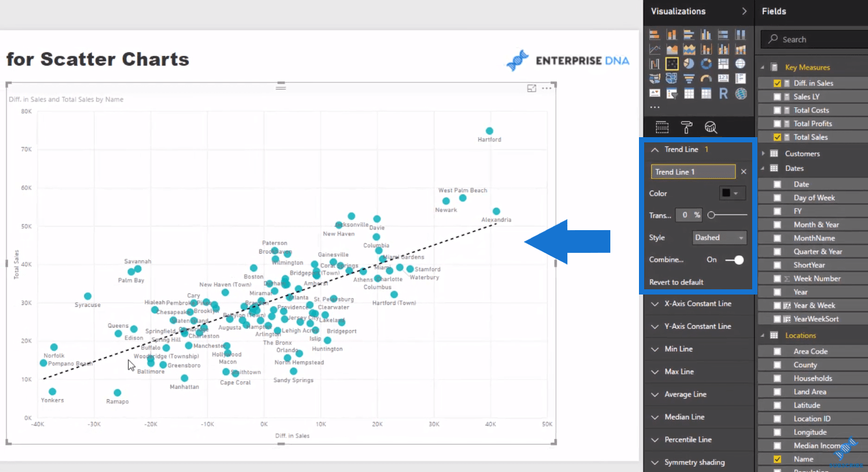Image resolution: width=868 pixels, height=472 pixels.
Task: Select the stacked area chart visual
Action: (x=689, y=49)
